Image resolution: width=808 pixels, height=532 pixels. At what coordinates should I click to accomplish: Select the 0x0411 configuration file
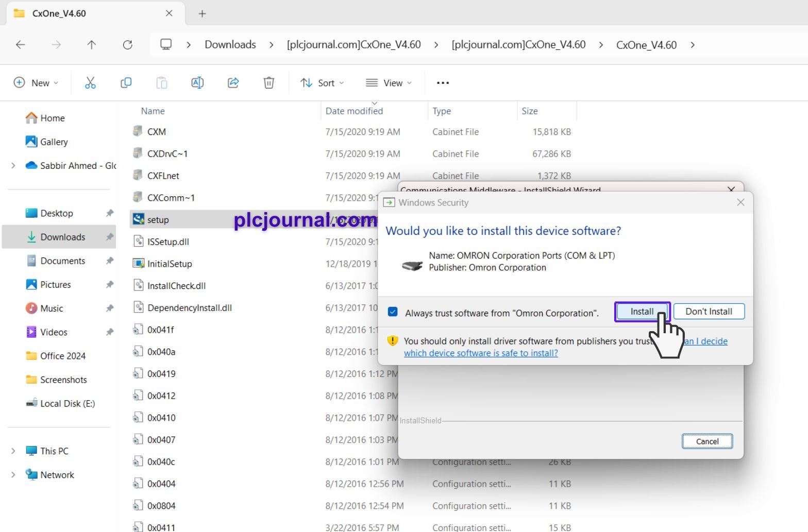[x=161, y=527]
